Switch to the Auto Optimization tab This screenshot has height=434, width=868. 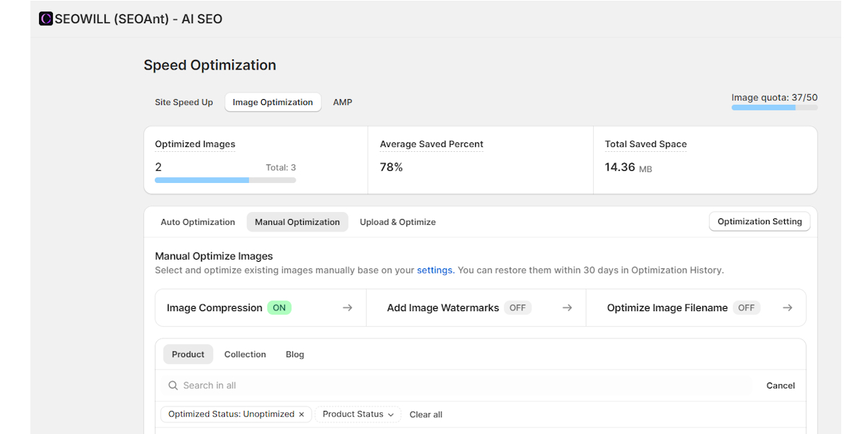tap(197, 222)
